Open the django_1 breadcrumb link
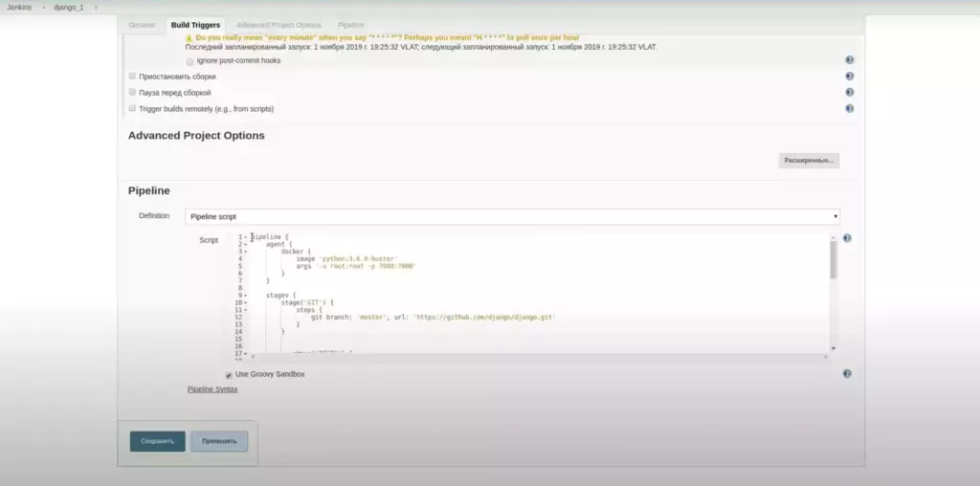The image size is (980, 486). 69,8
